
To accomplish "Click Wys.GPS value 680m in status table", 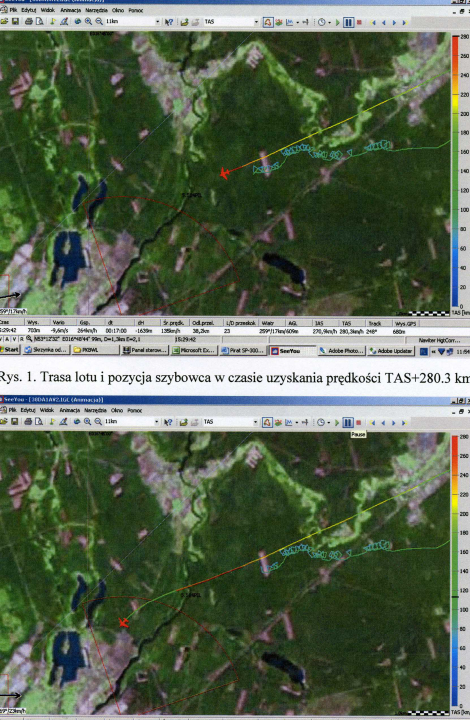I will [399, 331].
